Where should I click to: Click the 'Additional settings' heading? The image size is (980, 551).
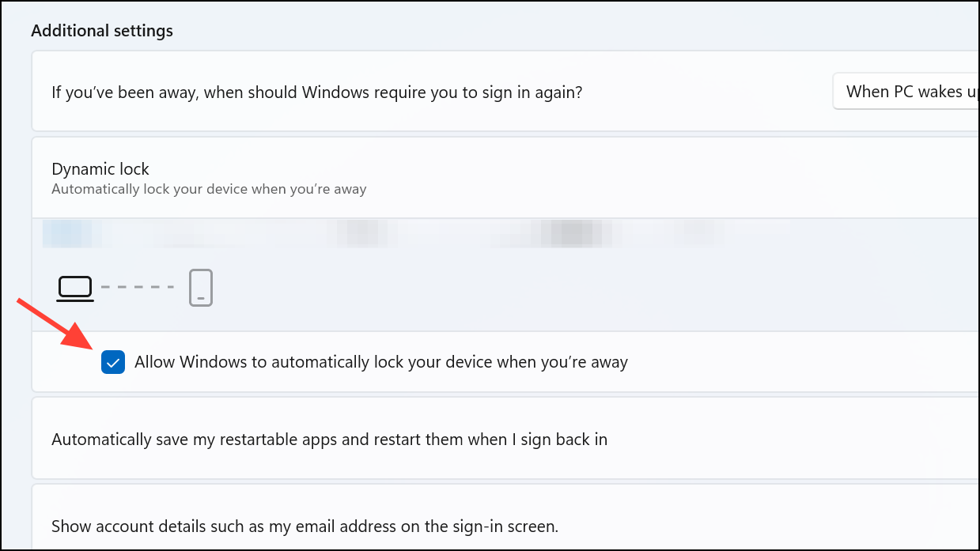[102, 31]
